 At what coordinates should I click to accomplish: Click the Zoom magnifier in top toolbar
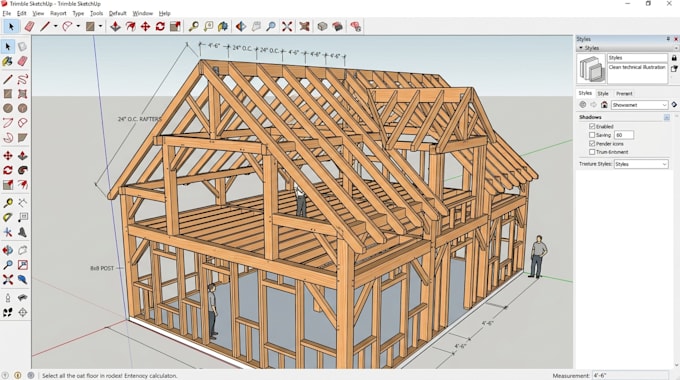pos(271,26)
